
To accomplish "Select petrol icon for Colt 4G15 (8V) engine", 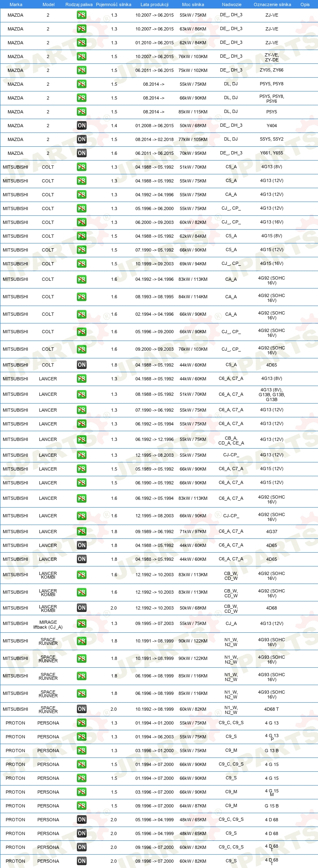I will [82, 236].
